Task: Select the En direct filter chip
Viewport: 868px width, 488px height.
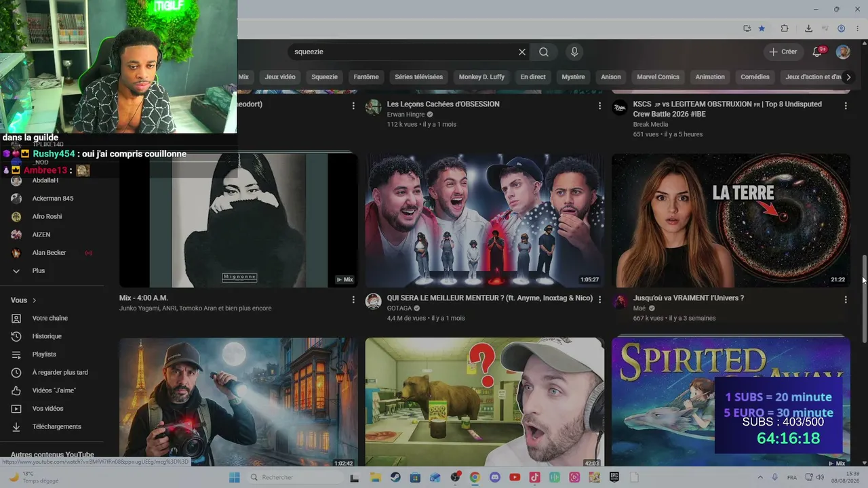Action: tap(533, 77)
